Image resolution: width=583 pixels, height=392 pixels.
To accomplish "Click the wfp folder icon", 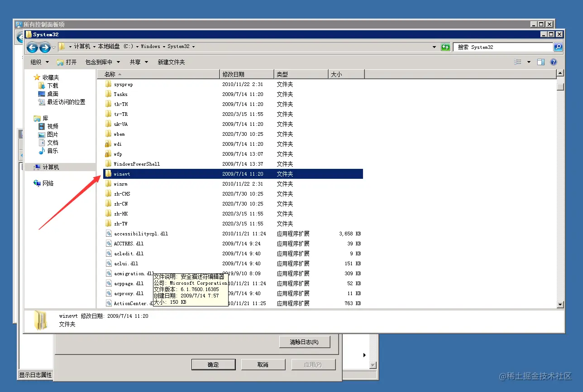I will tap(108, 154).
